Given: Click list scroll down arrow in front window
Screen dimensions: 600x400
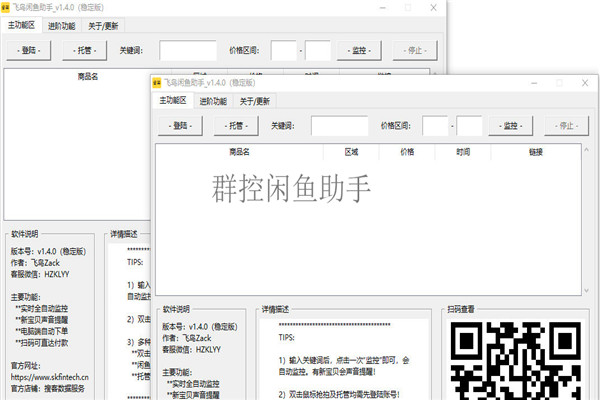Looking at the screenshot, I should [586, 291].
